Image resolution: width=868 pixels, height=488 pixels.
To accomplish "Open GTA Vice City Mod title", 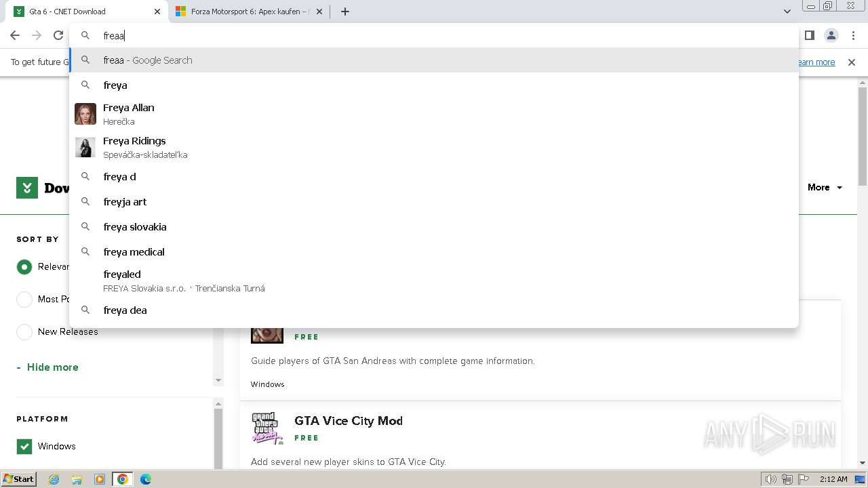I will point(349,421).
